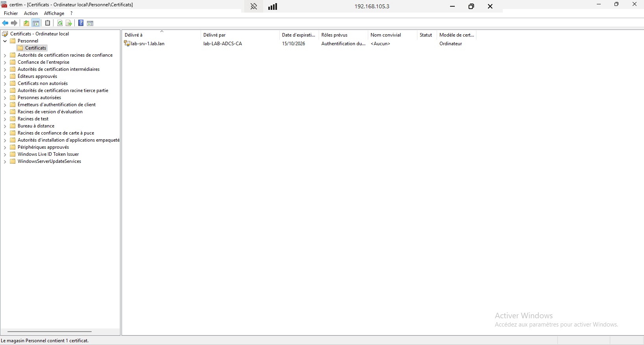Image resolution: width=644 pixels, height=345 pixels.
Task: Click the pin icon in the remote session bar
Action: point(254,6)
